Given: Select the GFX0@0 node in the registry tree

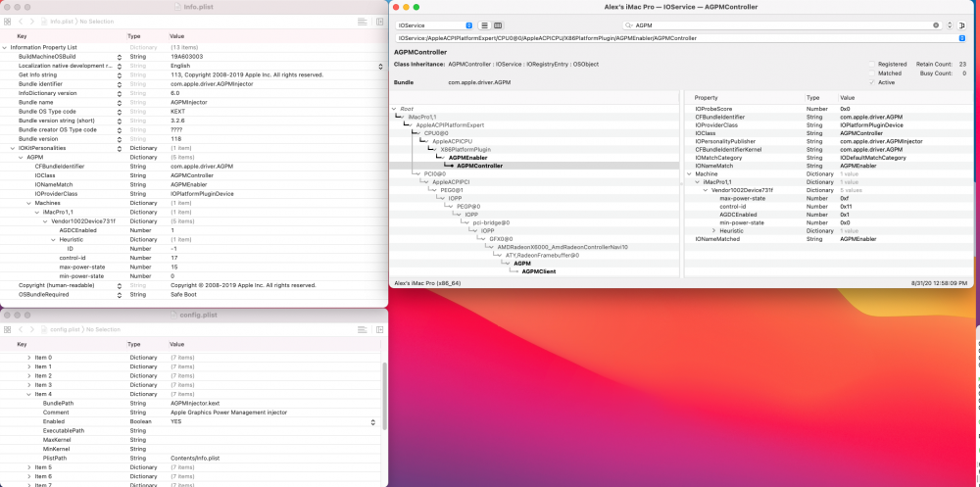Looking at the screenshot, I should tap(501, 239).
